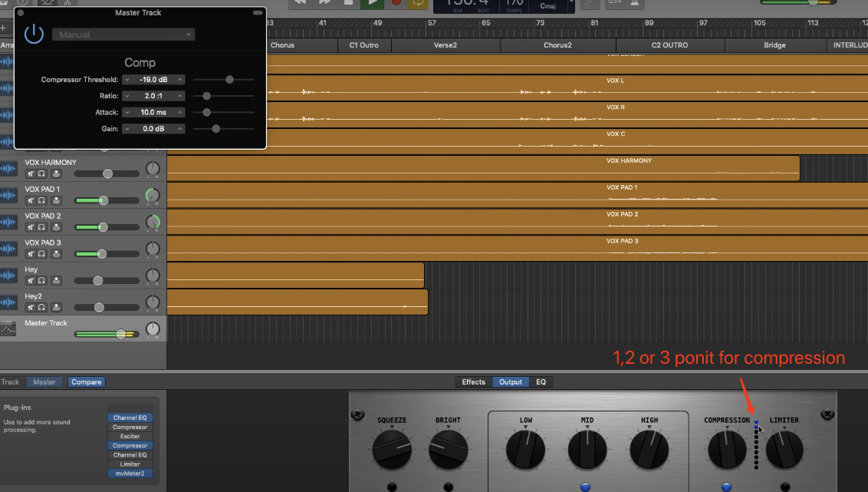This screenshot has height=492, width=868.
Task: Open the Ratio 2.0:1 value dropdown arrow
Action: [x=180, y=96]
